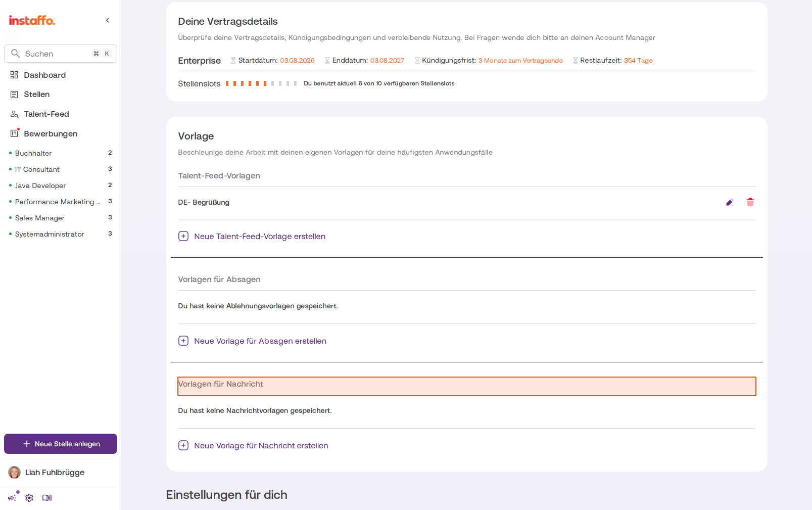The image size is (812, 510).
Task: Collapse the sidebar with the chevron
Action: pos(108,20)
